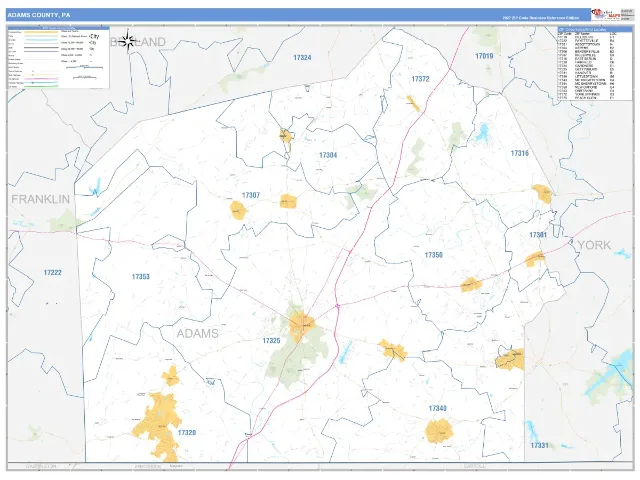Click the ADAMS county name
This screenshot has width=640, height=480.
tap(198, 333)
